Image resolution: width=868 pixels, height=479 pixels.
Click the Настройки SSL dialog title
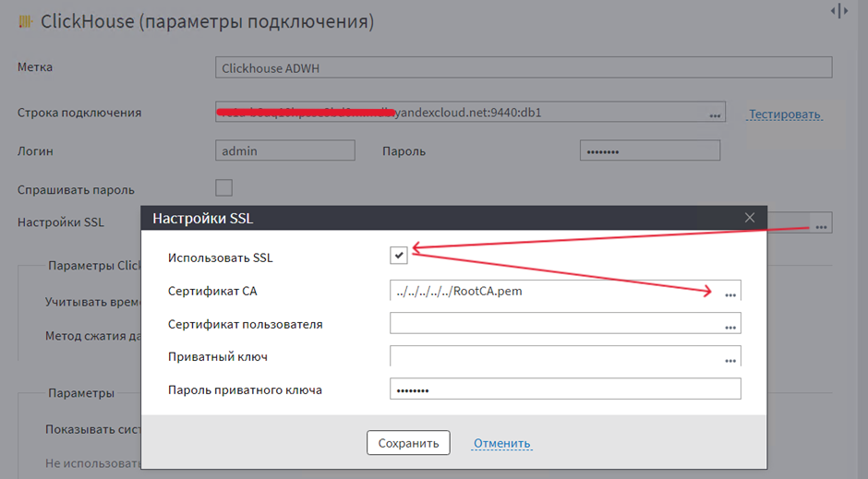(202, 219)
